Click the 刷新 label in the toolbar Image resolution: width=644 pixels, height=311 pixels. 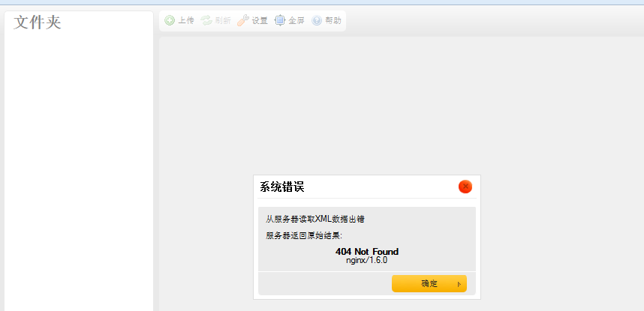[223, 20]
